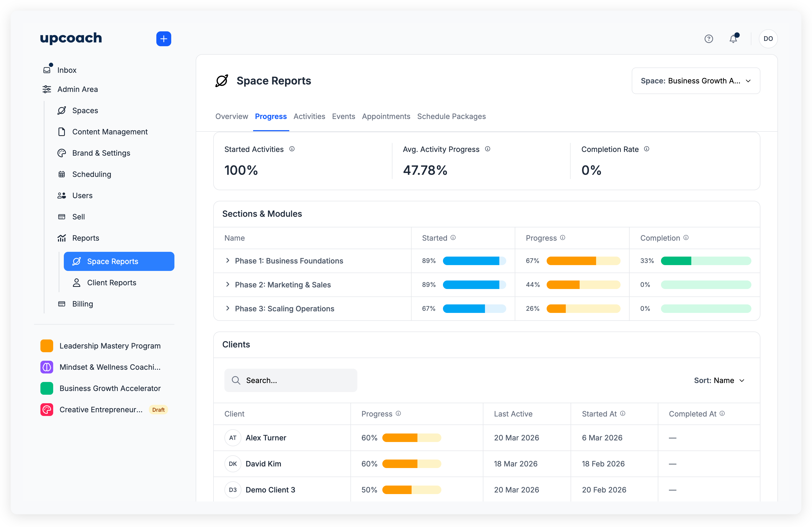Open the Space selector dropdown

[x=696, y=81]
